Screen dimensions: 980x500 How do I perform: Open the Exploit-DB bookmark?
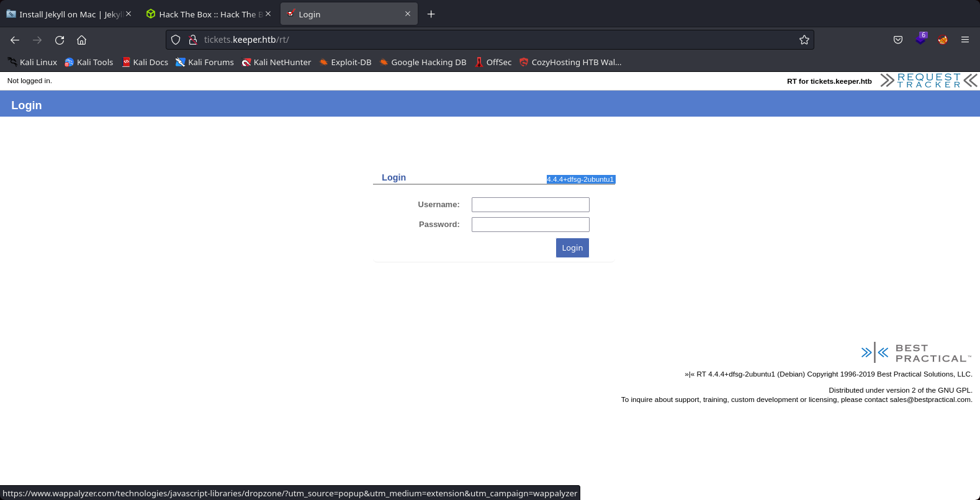click(x=345, y=62)
